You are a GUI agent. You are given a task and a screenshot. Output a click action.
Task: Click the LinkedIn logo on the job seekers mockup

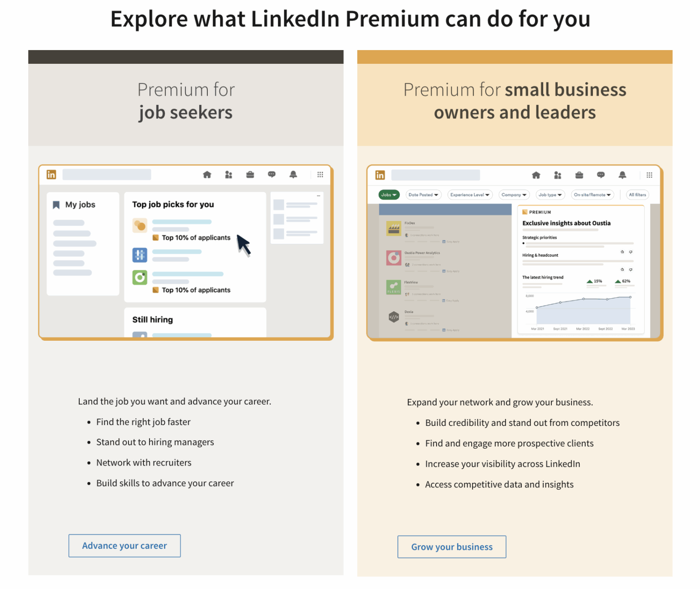pyautogui.click(x=51, y=174)
